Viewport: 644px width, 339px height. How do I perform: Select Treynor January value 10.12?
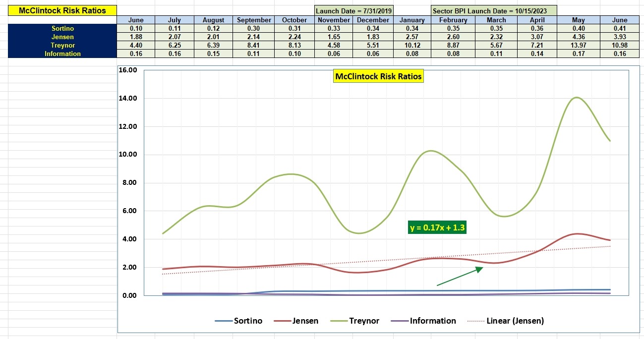(412, 45)
